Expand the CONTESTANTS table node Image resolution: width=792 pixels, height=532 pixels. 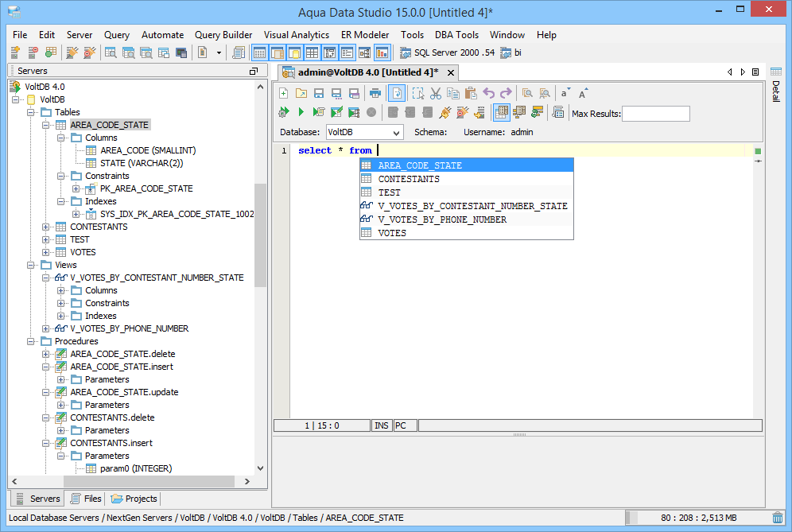(x=45, y=227)
